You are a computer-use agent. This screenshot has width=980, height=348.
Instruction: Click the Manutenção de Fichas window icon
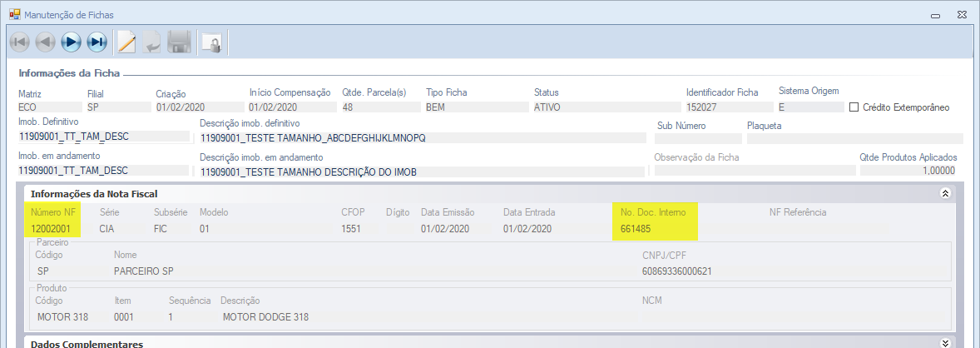pos(14,14)
